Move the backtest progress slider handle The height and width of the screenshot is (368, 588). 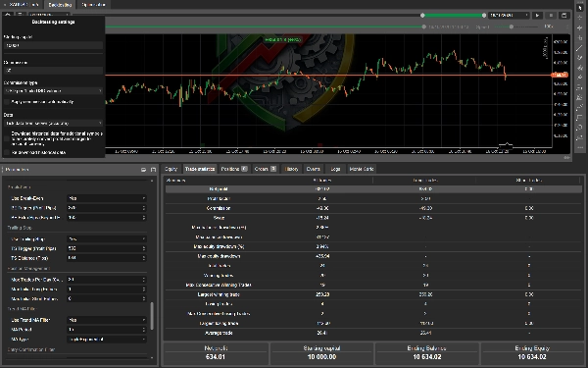pos(423,26)
